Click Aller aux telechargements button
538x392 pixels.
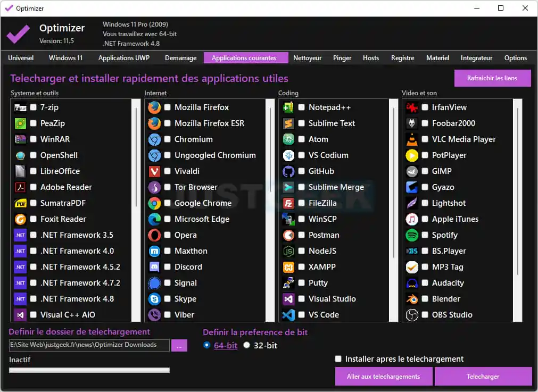384,377
